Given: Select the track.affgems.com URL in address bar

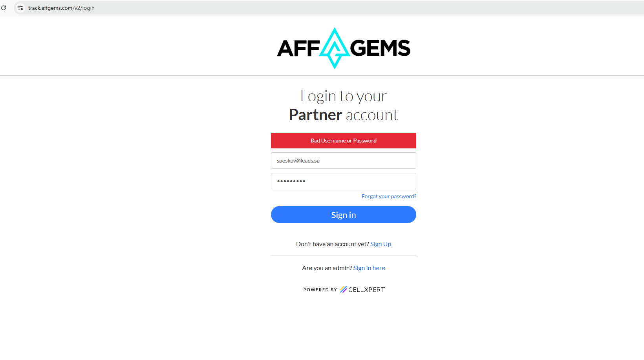Looking at the screenshot, I should 61,8.
